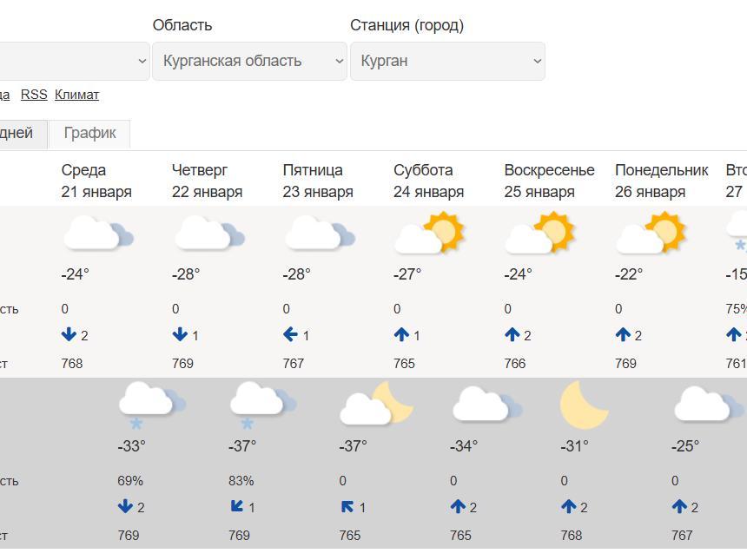Open the RSS link
This screenshot has height=560, width=747.
point(34,95)
